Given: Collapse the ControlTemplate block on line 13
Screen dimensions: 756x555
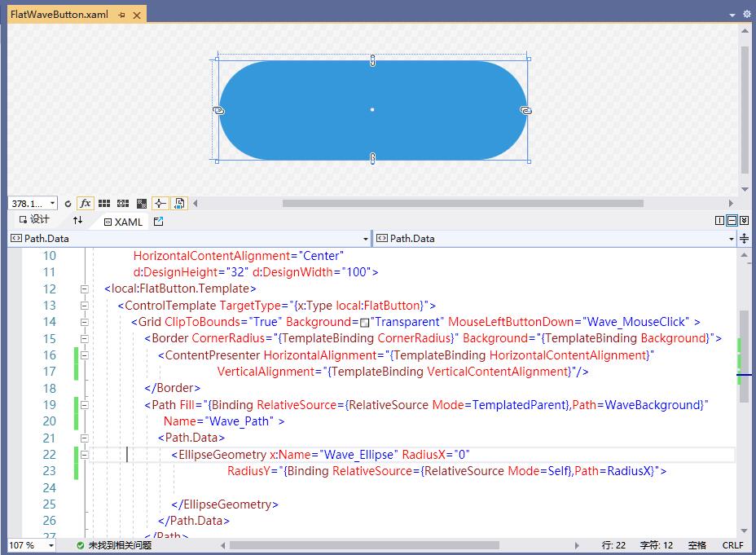Looking at the screenshot, I should (85, 306).
